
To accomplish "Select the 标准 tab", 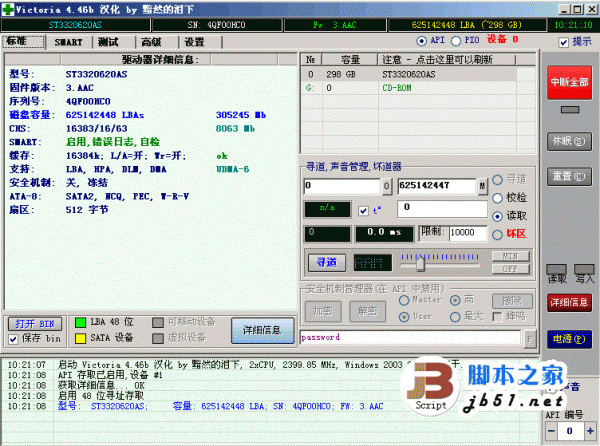I will [x=24, y=41].
